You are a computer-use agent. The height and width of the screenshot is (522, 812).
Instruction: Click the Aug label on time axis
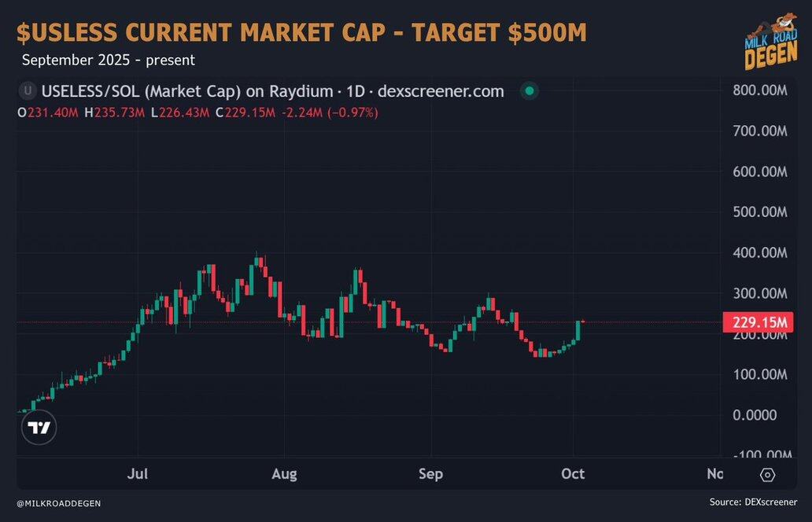(x=284, y=474)
